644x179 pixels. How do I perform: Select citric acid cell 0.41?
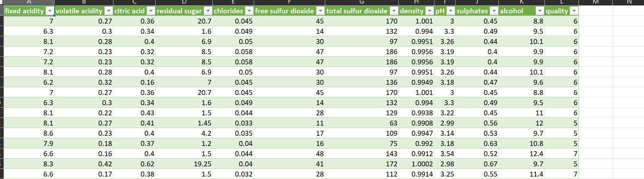pyautogui.click(x=134, y=123)
